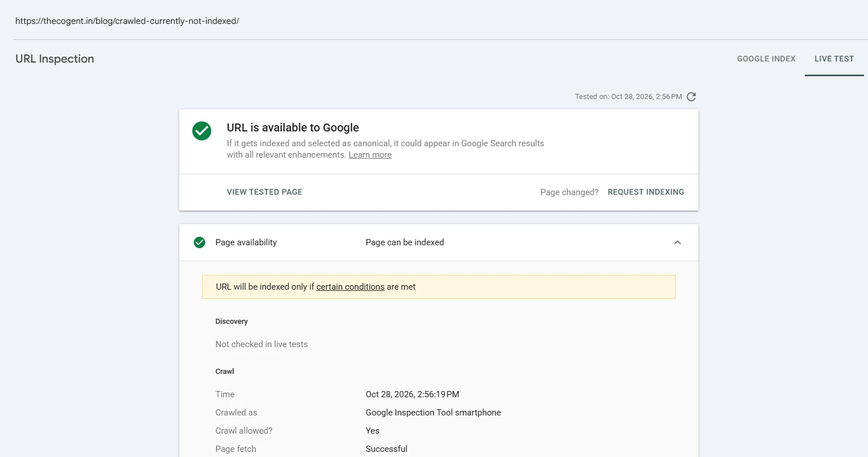868x457 pixels.
Task: Click the large green checkmark status icon
Action: coord(201,131)
